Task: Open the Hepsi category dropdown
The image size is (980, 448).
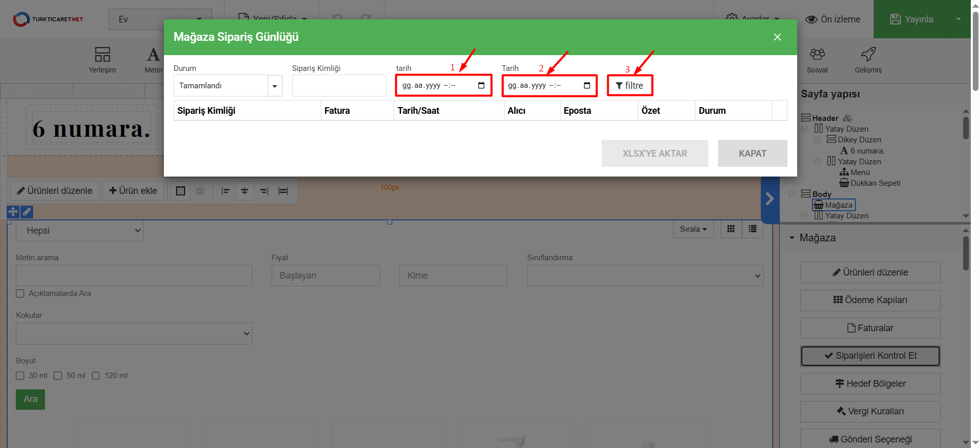Action: pyautogui.click(x=80, y=231)
